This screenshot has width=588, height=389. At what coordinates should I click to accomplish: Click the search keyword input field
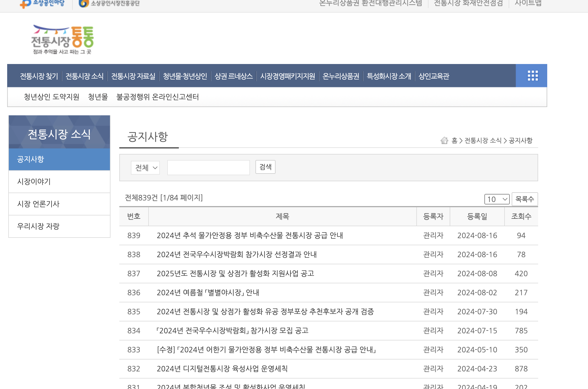point(208,168)
